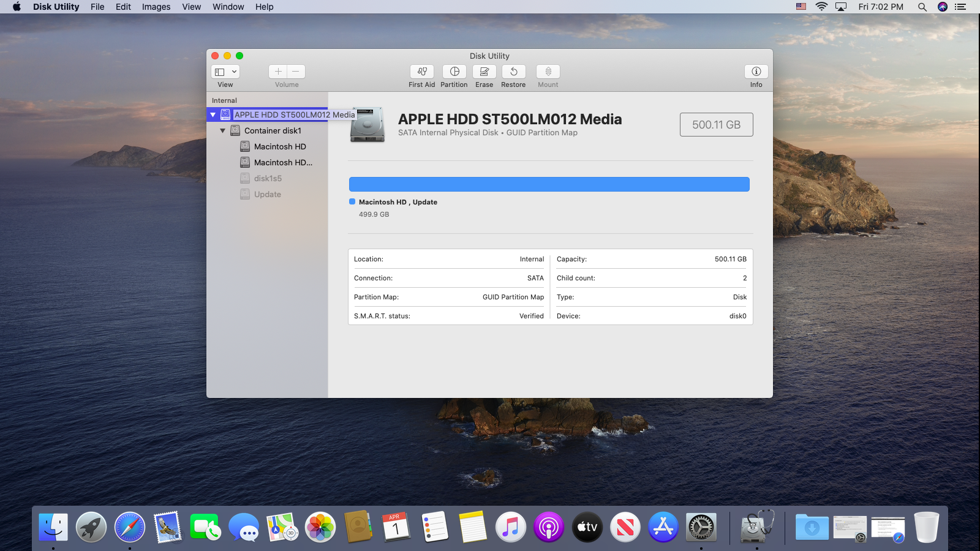Open Spotlight search magnifier
The height and width of the screenshot is (551, 980).
point(922,7)
